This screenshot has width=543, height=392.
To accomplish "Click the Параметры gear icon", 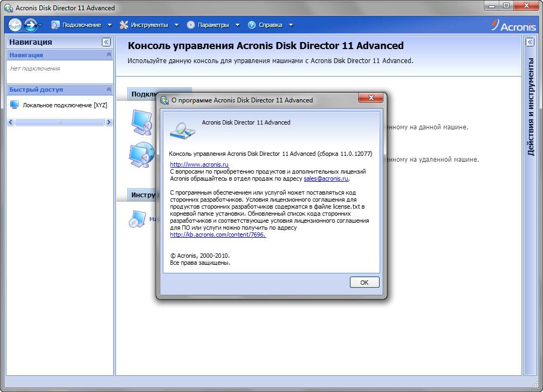I will point(191,25).
